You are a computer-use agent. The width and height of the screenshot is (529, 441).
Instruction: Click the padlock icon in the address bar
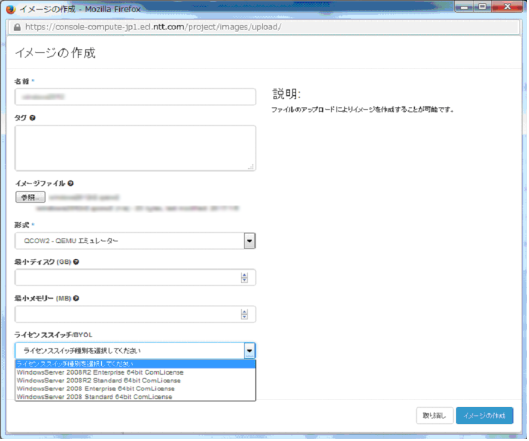(x=17, y=27)
